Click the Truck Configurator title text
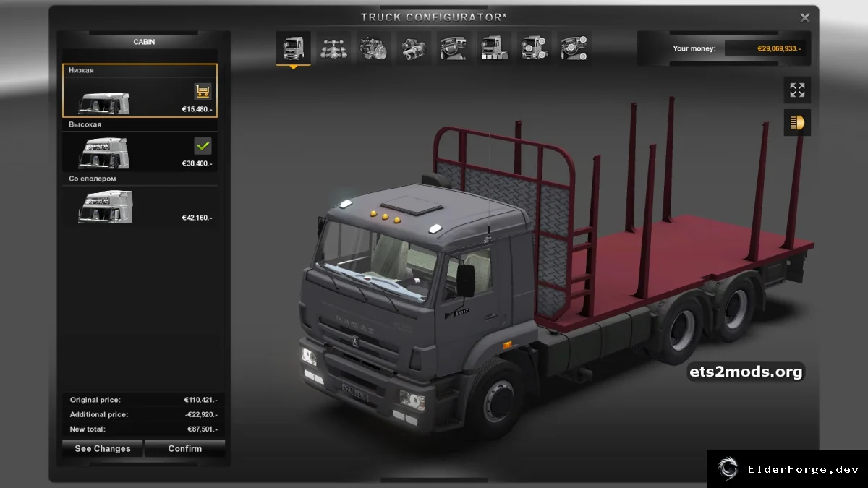The image size is (868, 488). click(x=434, y=17)
